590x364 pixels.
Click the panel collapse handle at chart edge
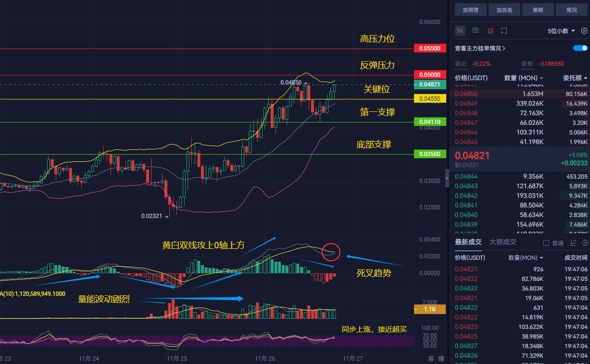click(447, 178)
